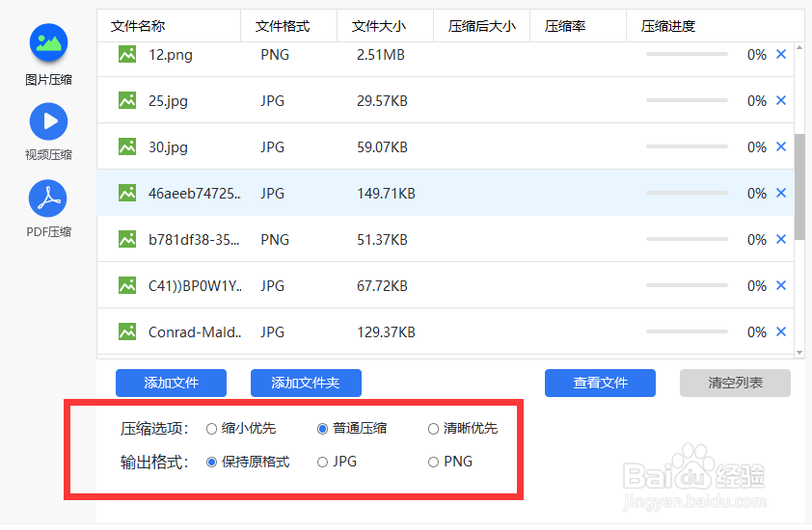Image resolution: width=812 pixels, height=530 pixels.
Task: Click the image icon of 12.png
Action: (x=127, y=54)
